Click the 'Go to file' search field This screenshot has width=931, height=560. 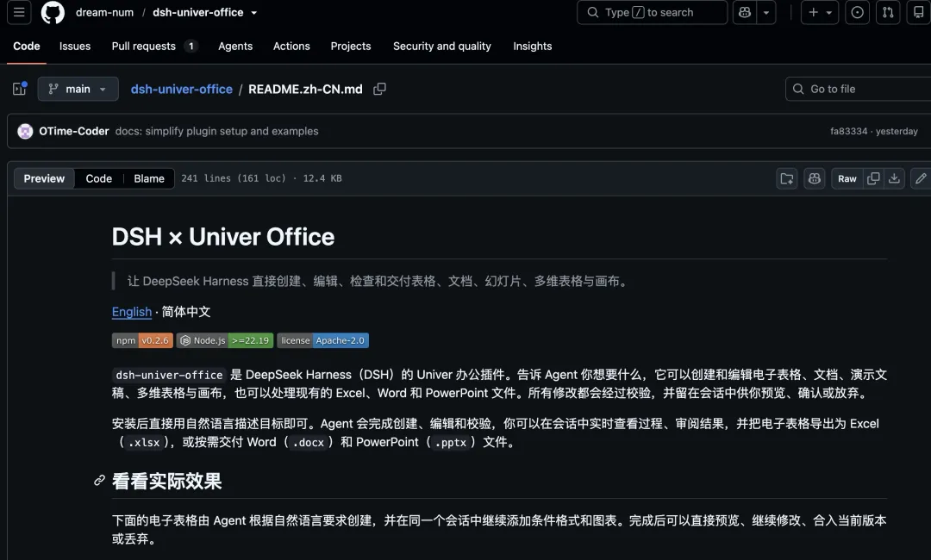click(858, 89)
